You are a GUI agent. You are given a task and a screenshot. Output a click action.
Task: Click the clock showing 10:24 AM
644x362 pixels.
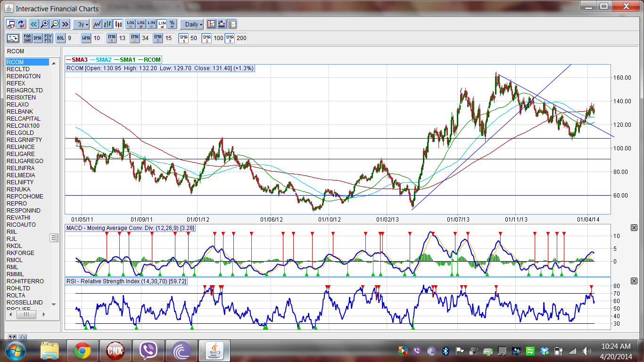(617, 347)
